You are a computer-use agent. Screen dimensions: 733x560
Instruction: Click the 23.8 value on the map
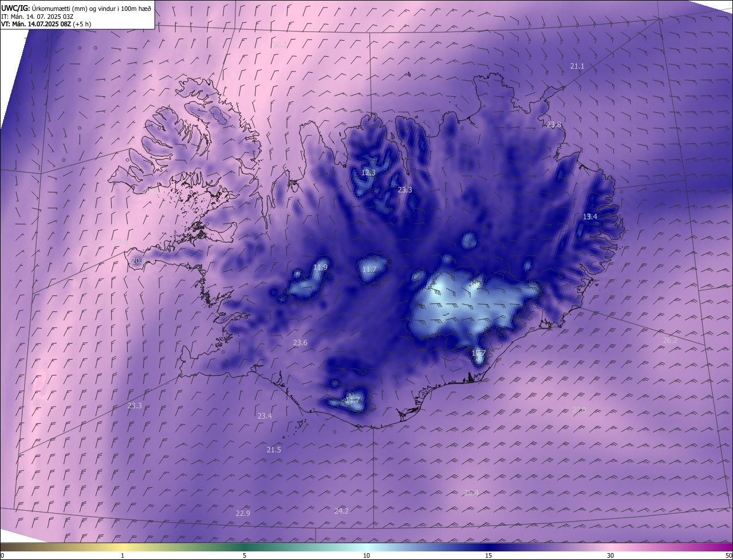coord(554,125)
